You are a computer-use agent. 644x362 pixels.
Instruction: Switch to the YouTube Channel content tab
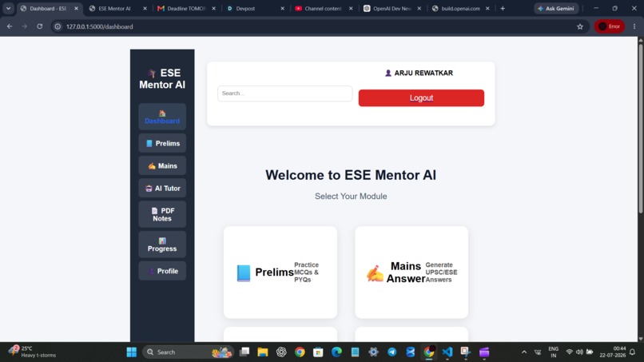pyautogui.click(x=324, y=8)
